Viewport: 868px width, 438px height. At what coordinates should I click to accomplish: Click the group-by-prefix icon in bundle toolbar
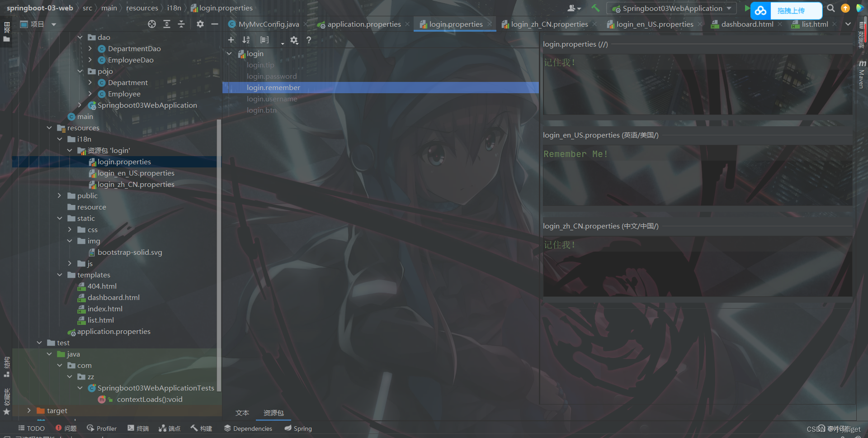tap(264, 40)
